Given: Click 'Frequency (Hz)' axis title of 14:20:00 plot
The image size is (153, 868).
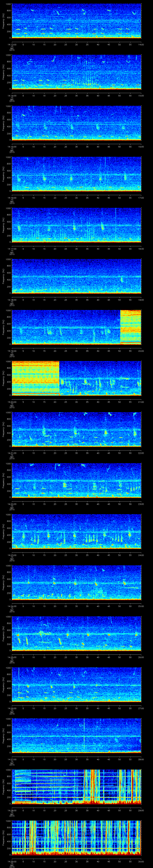Looking at the screenshot, I should coord(3,378).
